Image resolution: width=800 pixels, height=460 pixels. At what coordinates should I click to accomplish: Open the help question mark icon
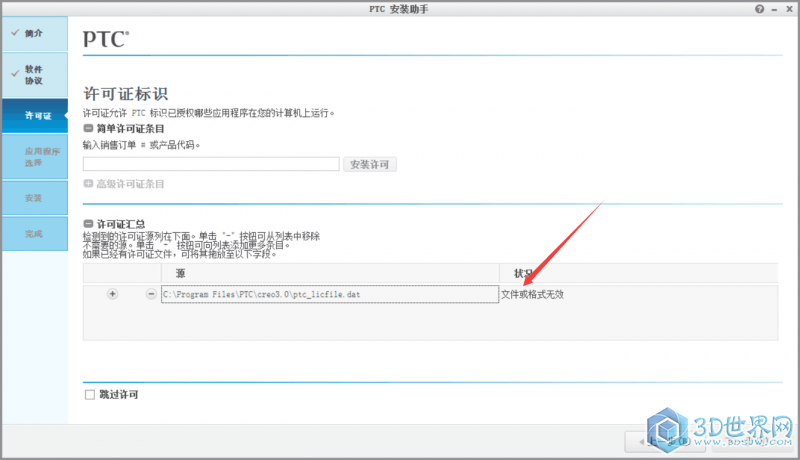tap(760, 9)
